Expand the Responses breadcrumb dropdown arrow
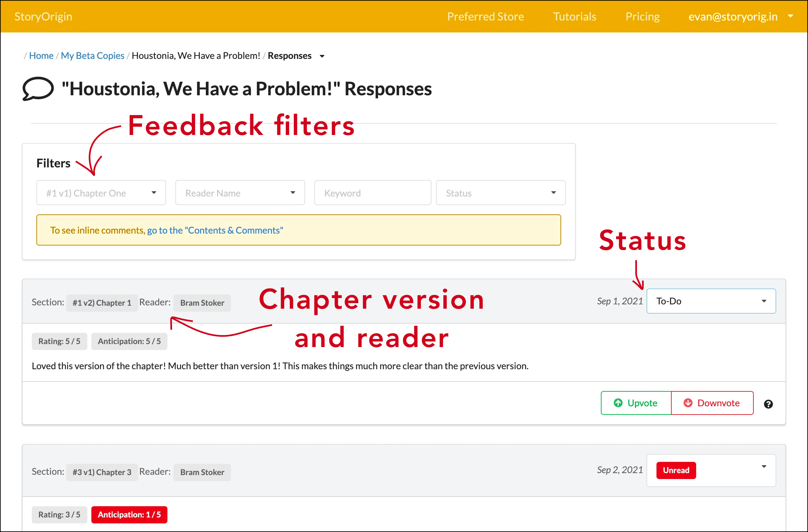 point(322,56)
